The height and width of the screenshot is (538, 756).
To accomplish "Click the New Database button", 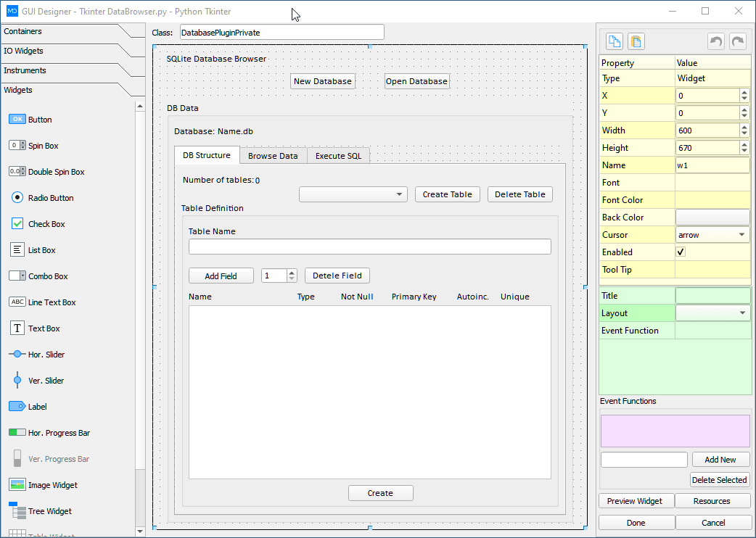I will [322, 81].
